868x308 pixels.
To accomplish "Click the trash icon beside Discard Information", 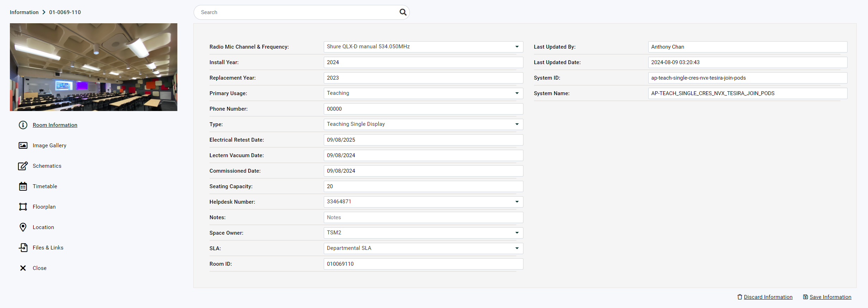I will click(740, 297).
